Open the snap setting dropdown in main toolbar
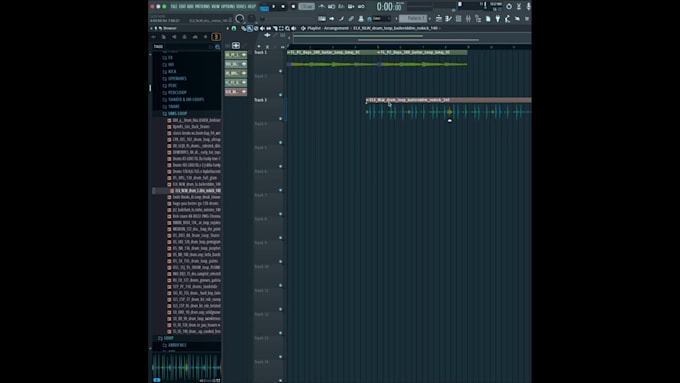680x383 pixels. coord(381,19)
